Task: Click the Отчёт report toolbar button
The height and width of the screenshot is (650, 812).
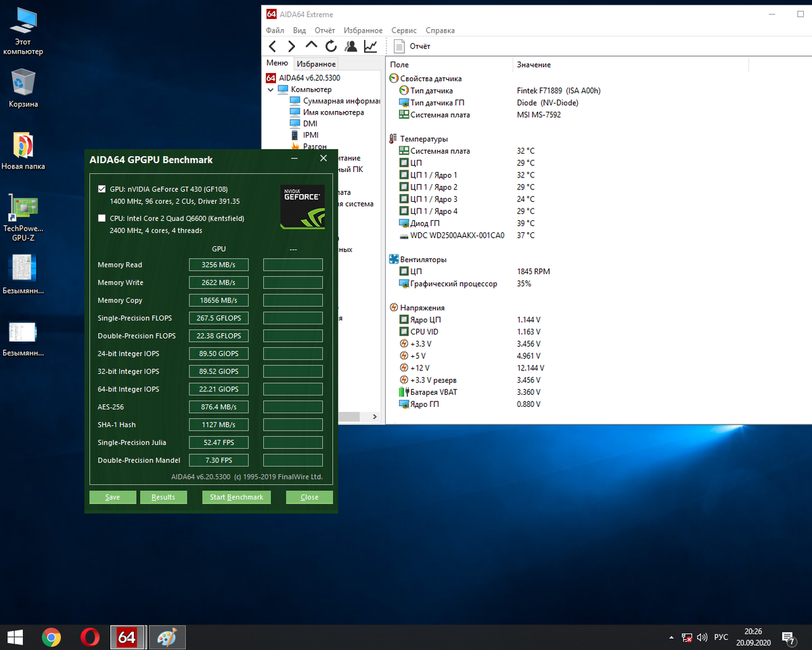Action: (413, 46)
